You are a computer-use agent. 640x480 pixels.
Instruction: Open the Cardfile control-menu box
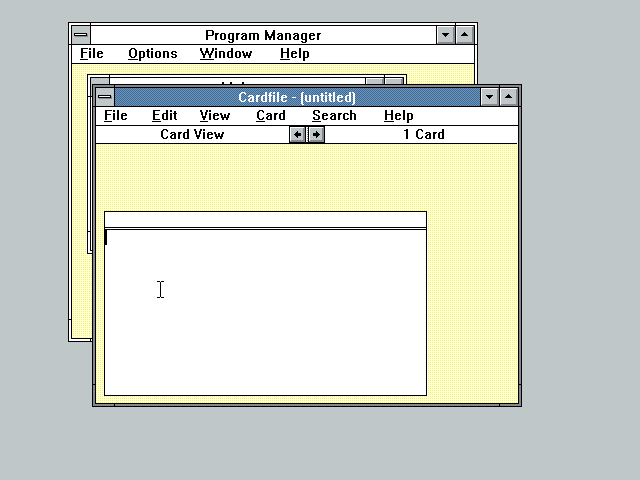click(x=105, y=97)
